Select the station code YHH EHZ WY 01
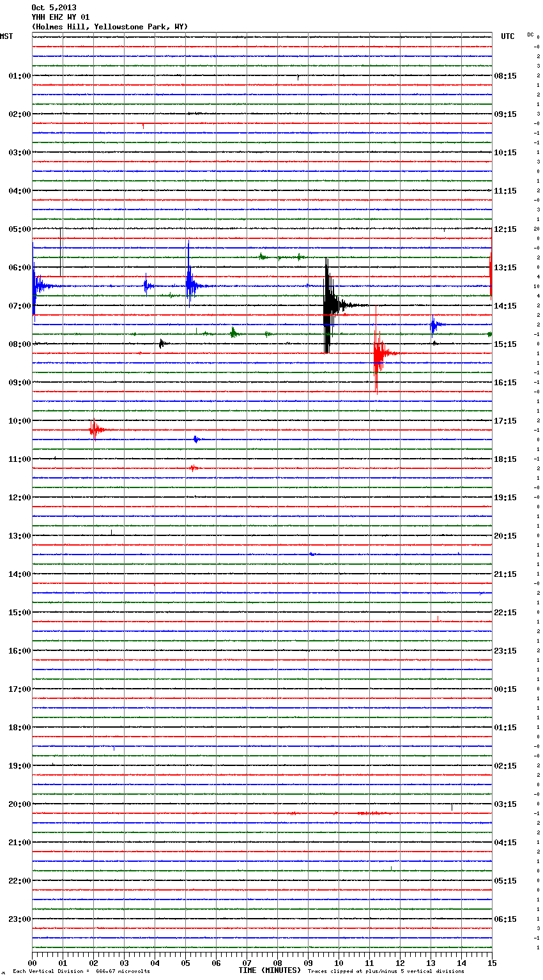The width and height of the screenshot is (543, 980). click(61, 17)
